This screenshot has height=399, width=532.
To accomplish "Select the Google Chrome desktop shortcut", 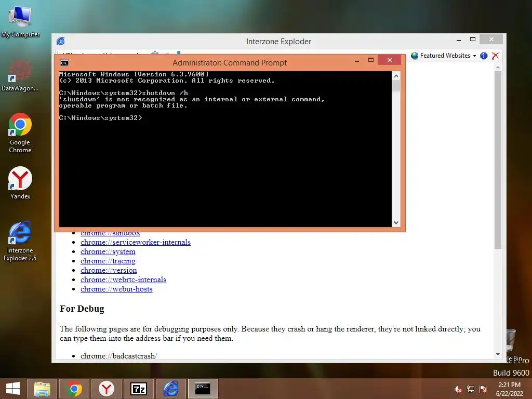I will pyautogui.click(x=20, y=133).
